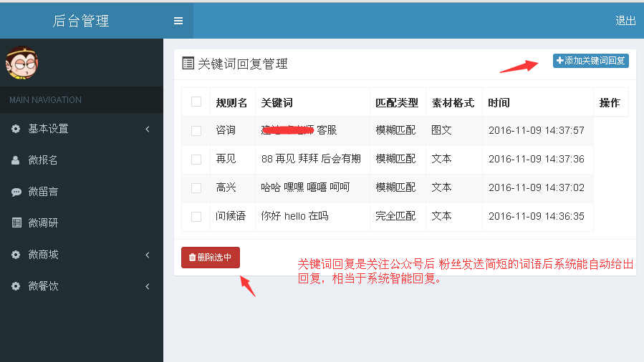644x362 pixels.
Task: Open the 微调研 menu item
Action: [82, 222]
